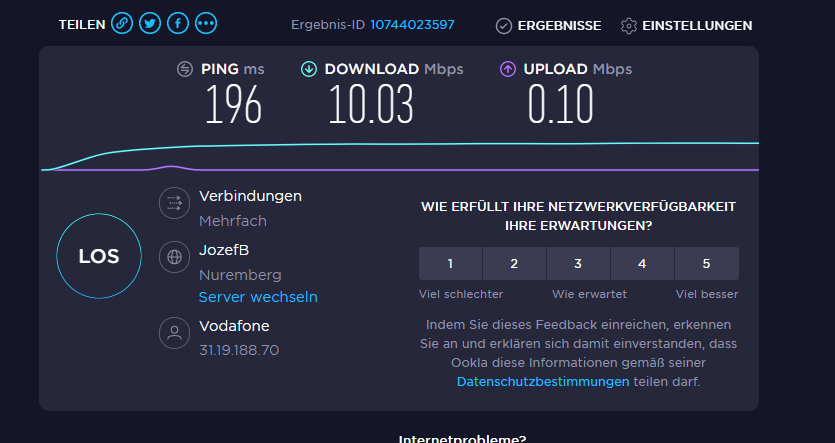Open the Datenschutzbestimmungen link
The width and height of the screenshot is (835, 443).
coord(543,382)
